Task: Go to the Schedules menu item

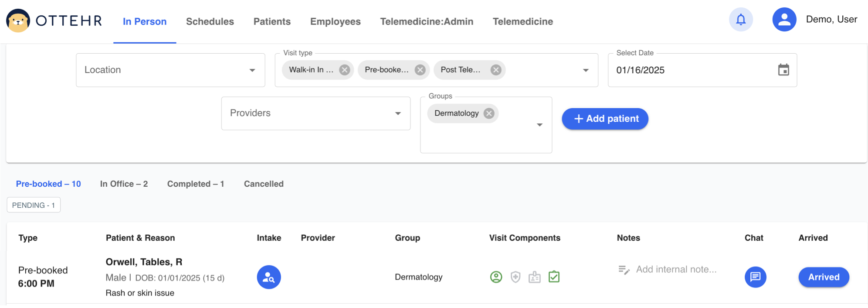Action: 210,21
